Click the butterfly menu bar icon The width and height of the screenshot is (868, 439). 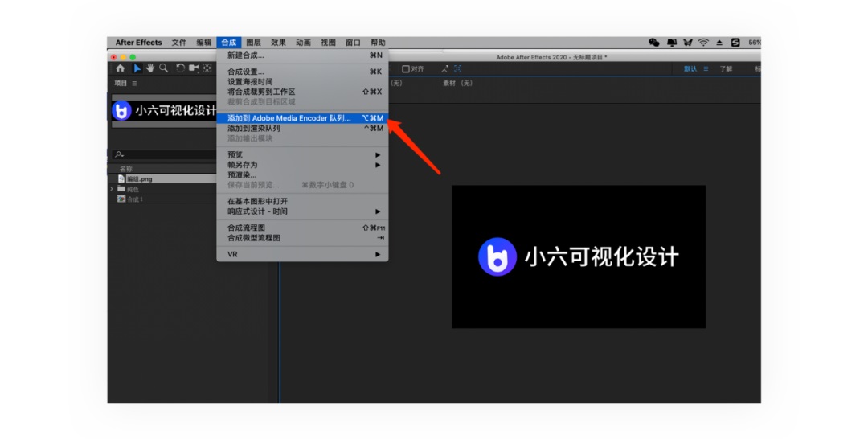click(687, 42)
